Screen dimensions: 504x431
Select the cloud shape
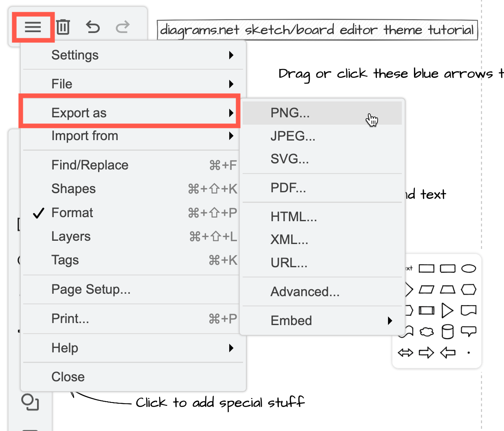[x=427, y=331]
